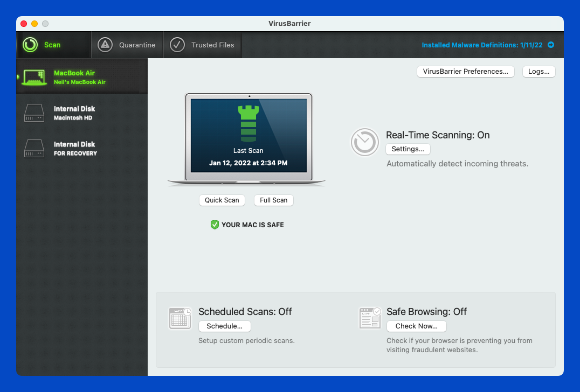The height and width of the screenshot is (392, 580).
Task: Click the Last Scan laptop screen image
Action: [248, 136]
